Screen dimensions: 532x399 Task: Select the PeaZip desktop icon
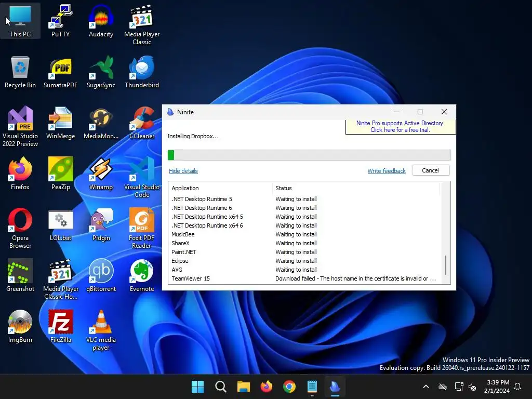(60, 174)
